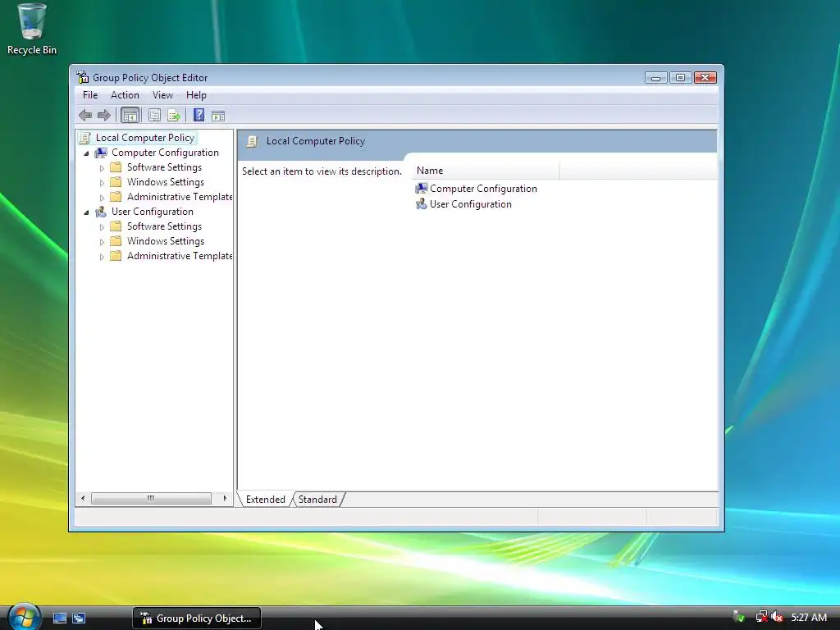The image size is (840, 630).
Task: Select Local Computer Policy tree root
Action: point(144,138)
